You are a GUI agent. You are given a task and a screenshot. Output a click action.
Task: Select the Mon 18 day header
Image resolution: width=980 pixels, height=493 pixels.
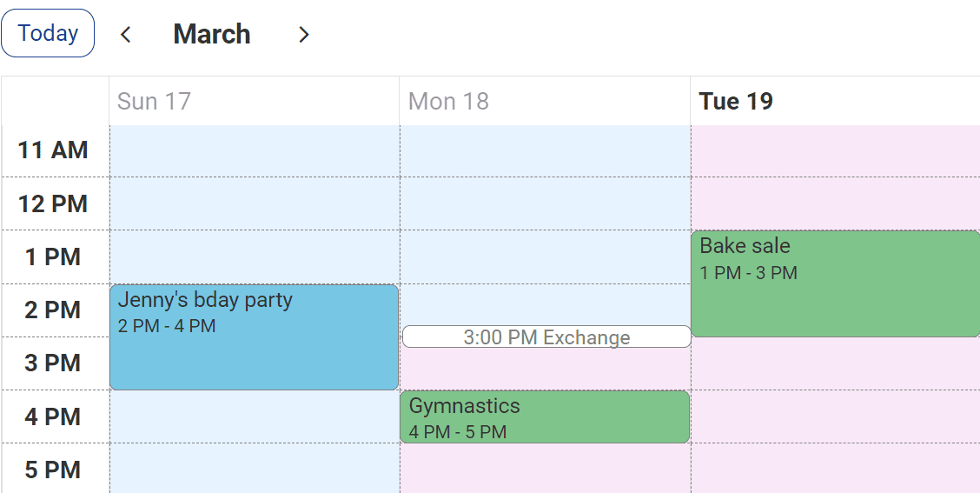pos(448,101)
